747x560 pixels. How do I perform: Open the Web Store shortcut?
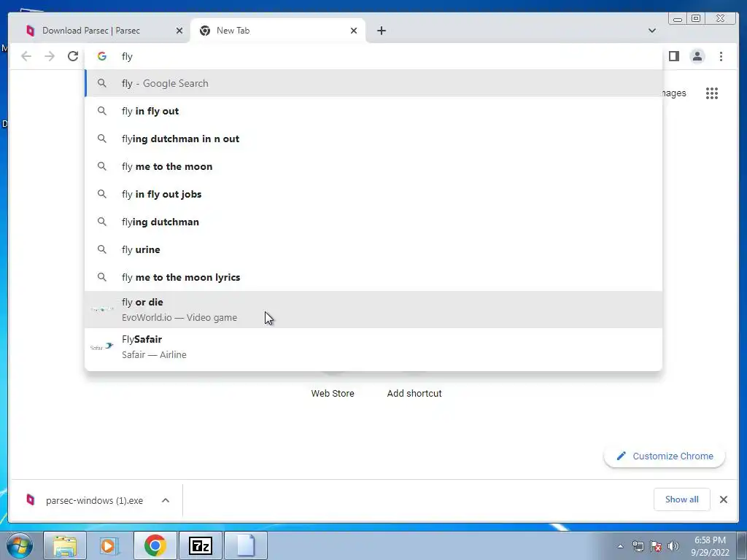[333, 393]
